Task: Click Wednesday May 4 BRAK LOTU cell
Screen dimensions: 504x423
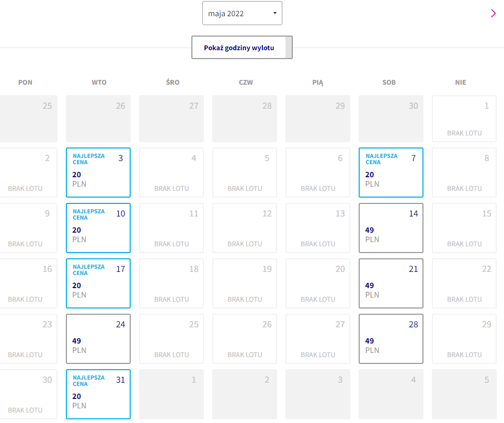Action: click(171, 173)
